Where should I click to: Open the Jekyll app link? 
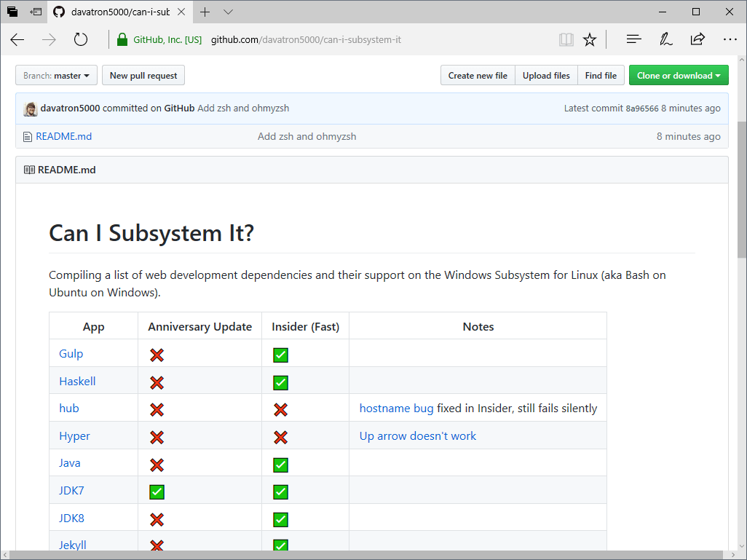72,545
